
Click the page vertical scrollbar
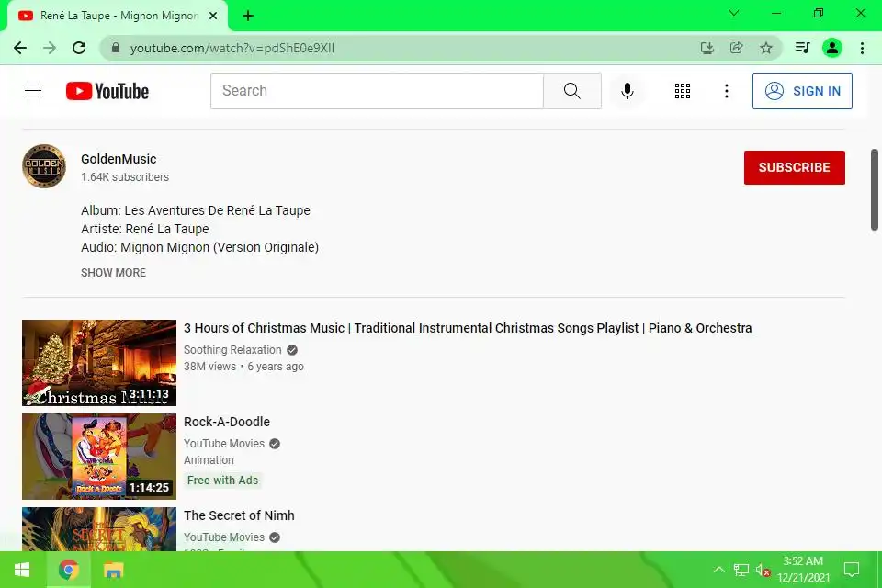(x=875, y=189)
